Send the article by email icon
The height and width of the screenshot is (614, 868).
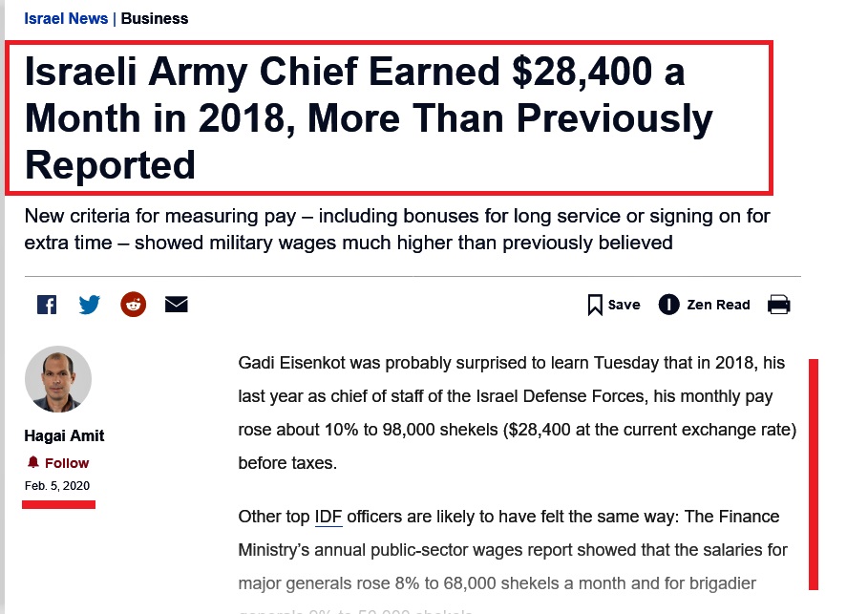tap(177, 305)
